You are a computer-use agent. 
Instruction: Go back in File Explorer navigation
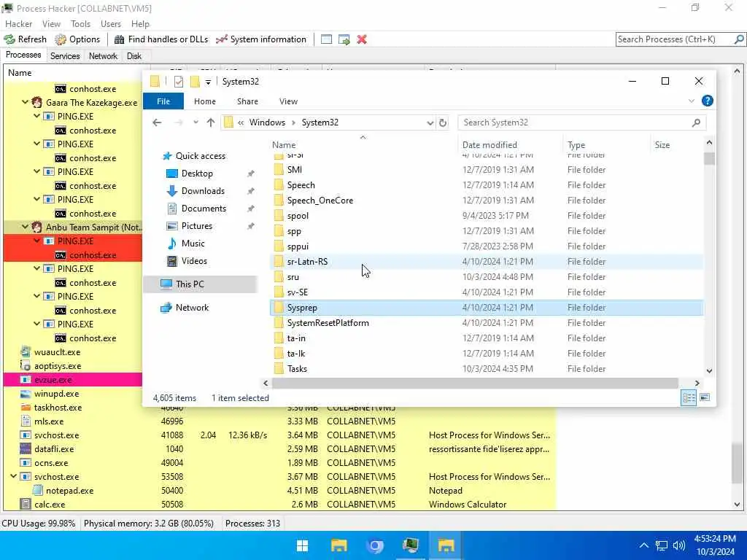coord(157,122)
